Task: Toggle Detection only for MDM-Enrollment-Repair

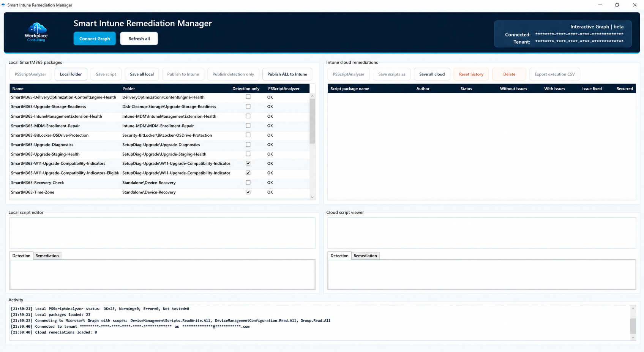Action: pyautogui.click(x=248, y=125)
